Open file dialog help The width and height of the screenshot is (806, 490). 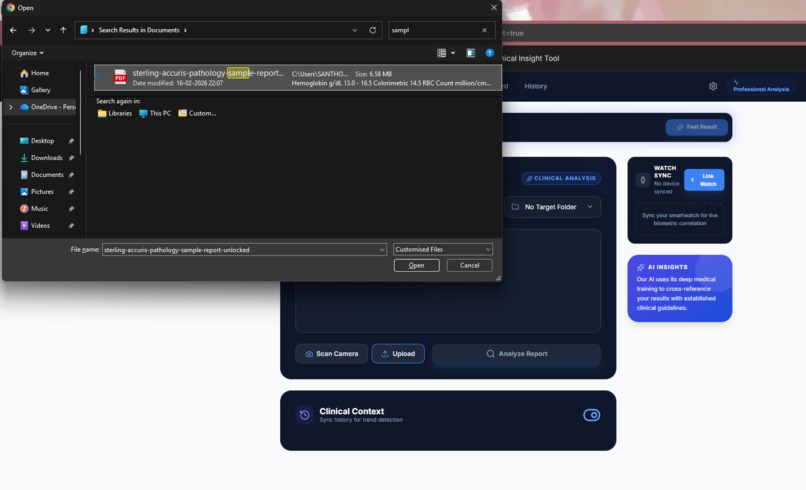(x=489, y=53)
